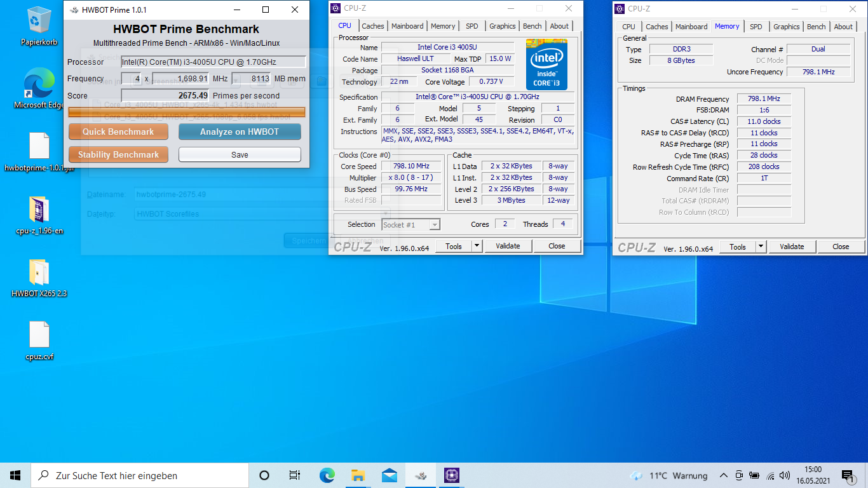Switch to the HWBOT Prime Java taskbar icon
This screenshot has height=488, width=868.
[x=420, y=475]
